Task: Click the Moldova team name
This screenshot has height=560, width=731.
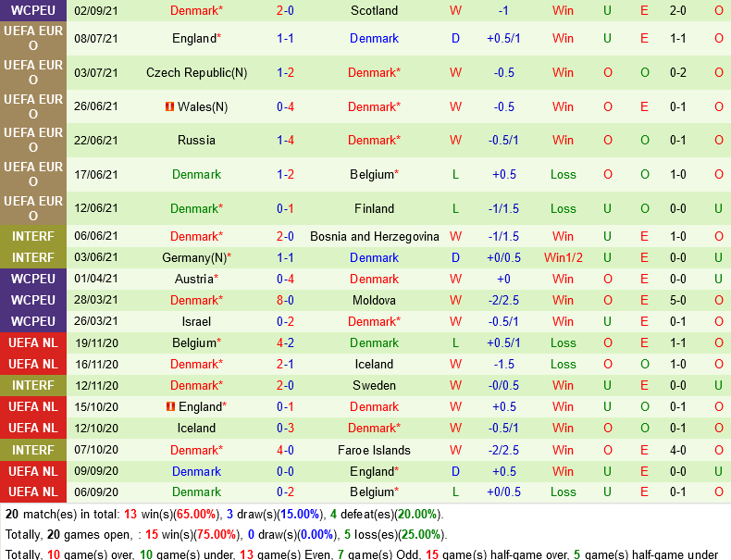Action: point(374,300)
